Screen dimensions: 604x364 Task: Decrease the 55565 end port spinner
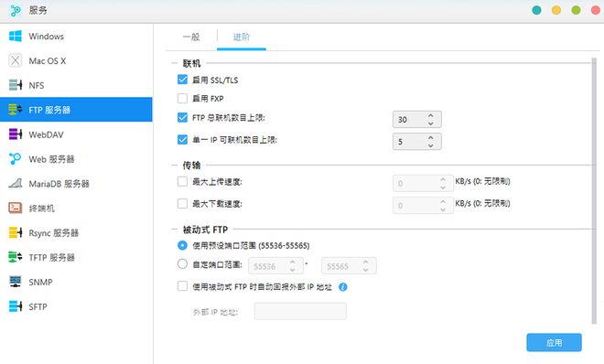tap(365, 270)
